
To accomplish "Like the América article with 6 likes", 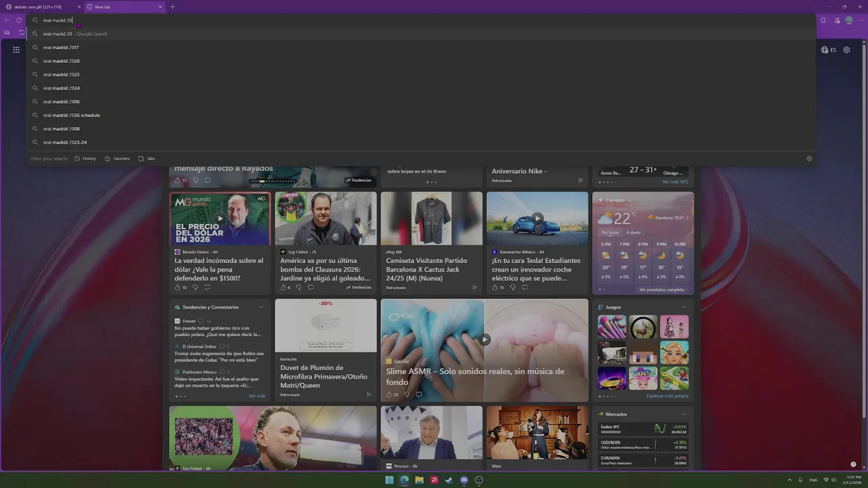I will [x=285, y=287].
